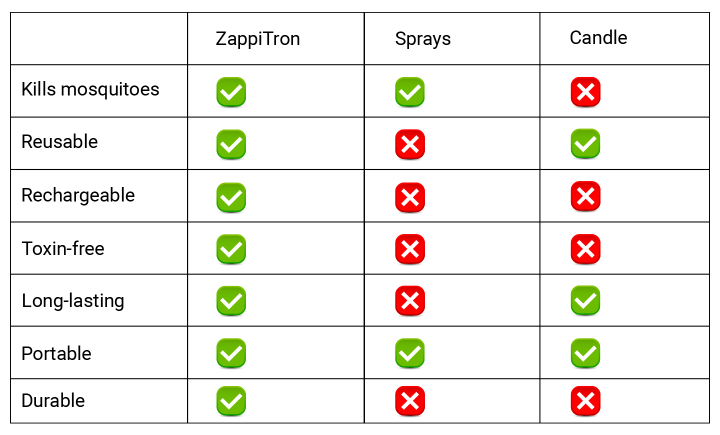Select the Kills mosquitoes row label
This screenshot has width=720, height=435.
[x=90, y=89]
